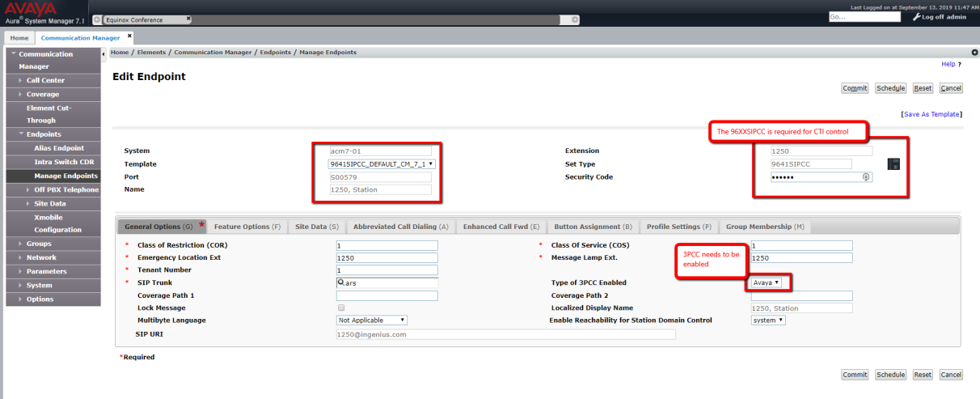Screen dimensions: 980x399
Task: Switch to the Button Assignment tab
Action: pos(593,227)
